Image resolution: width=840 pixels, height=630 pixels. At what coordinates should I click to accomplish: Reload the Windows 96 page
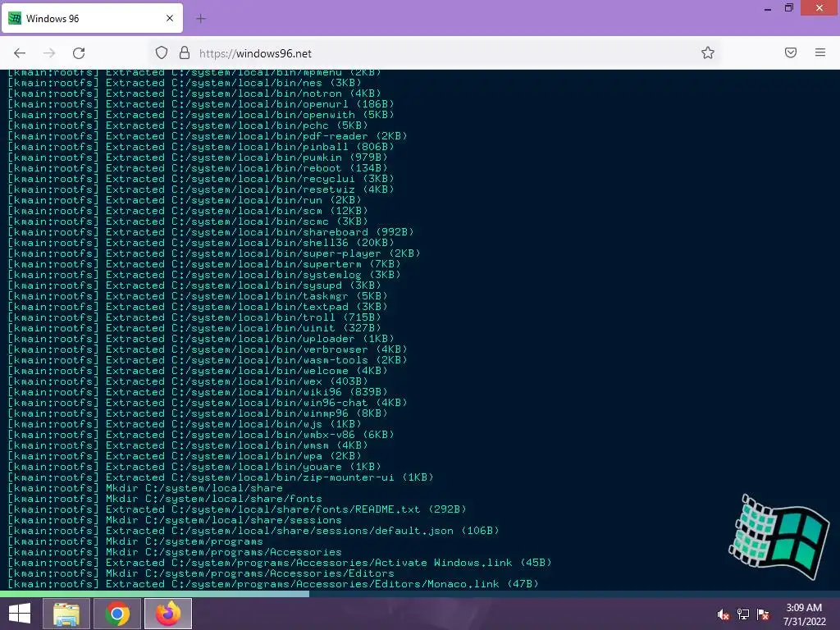coord(79,53)
